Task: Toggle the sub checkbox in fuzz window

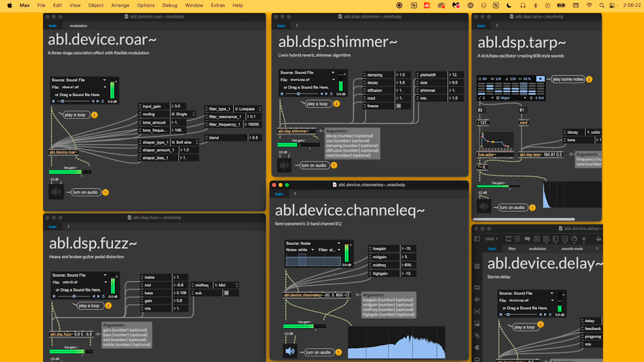Action: click(226, 293)
